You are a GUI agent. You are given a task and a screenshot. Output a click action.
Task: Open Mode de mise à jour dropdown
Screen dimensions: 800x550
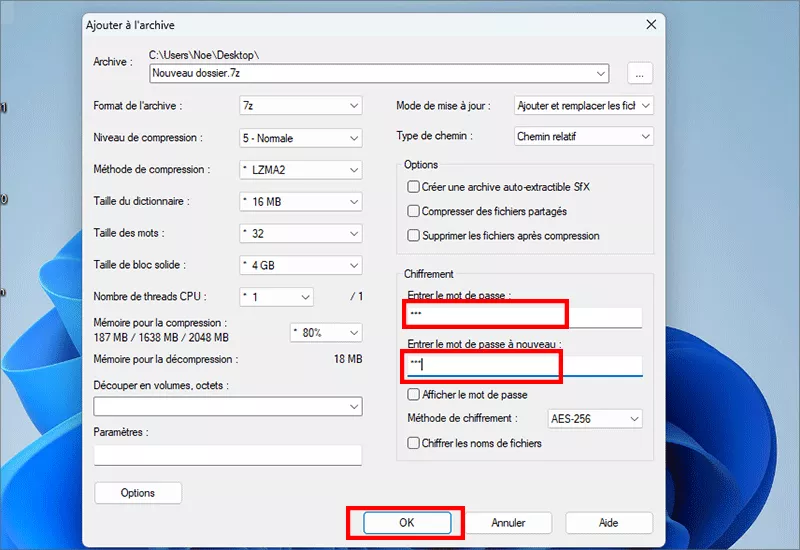click(583, 105)
